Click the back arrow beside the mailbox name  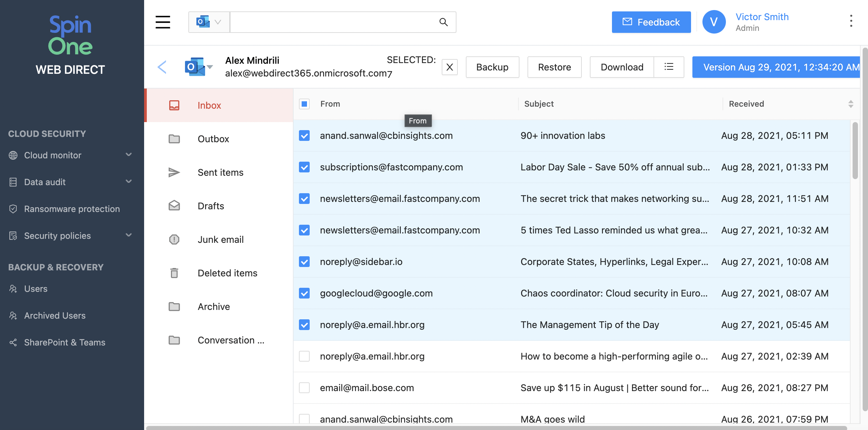pyautogui.click(x=162, y=67)
